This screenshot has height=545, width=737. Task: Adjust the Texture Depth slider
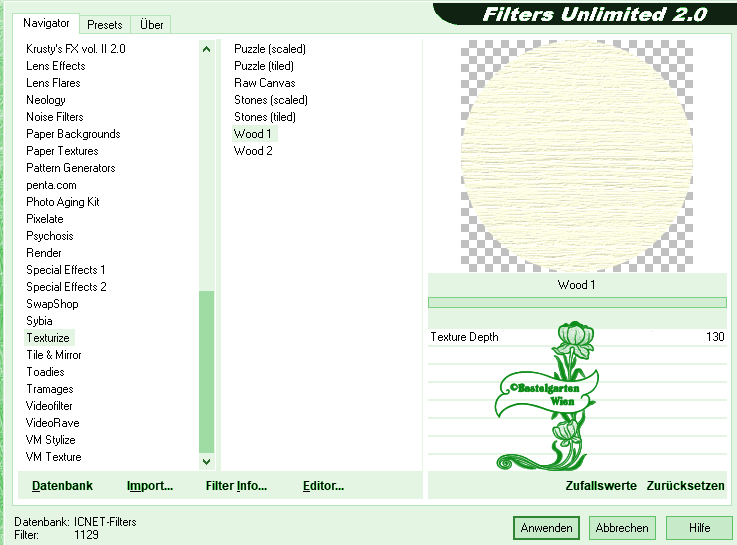click(577, 337)
